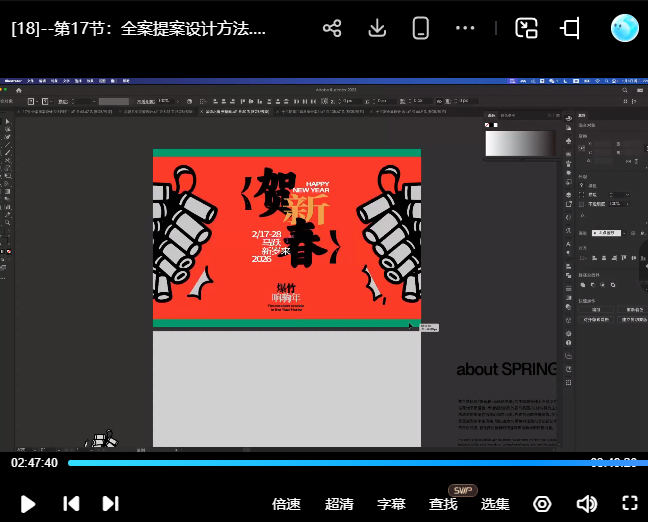Open the 倍速 playback speed menu

click(286, 504)
